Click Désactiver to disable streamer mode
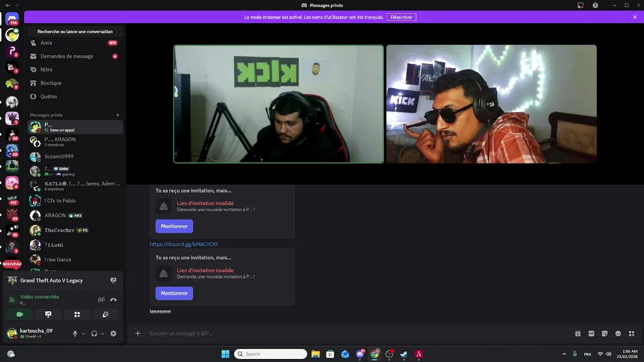644x362 pixels. click(x=401, y=17)
